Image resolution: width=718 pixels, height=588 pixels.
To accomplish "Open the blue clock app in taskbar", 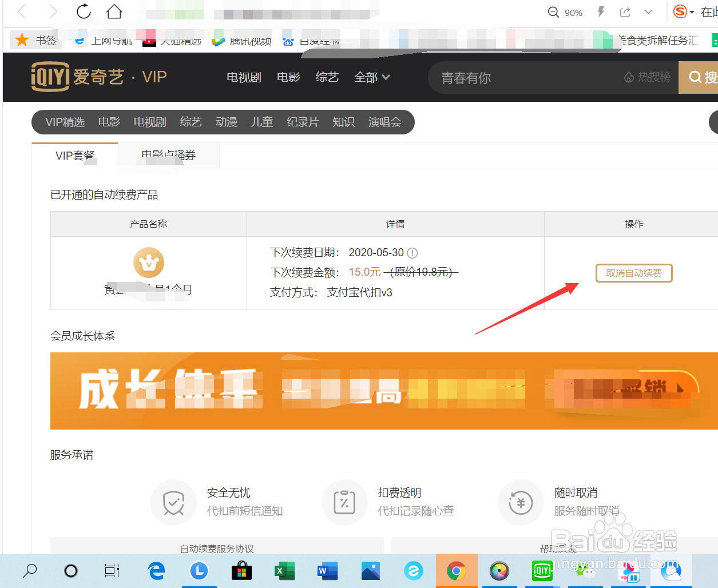I will 199,570.
